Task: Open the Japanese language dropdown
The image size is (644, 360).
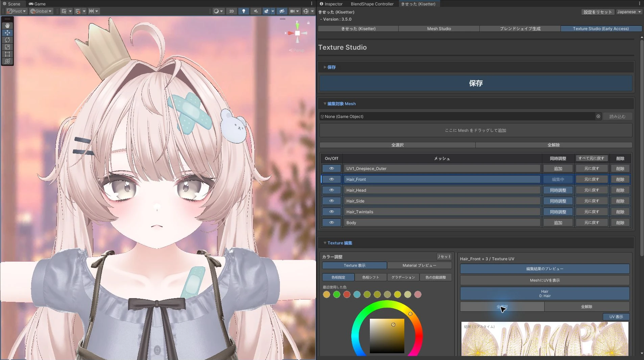Action: coord(629,12)
